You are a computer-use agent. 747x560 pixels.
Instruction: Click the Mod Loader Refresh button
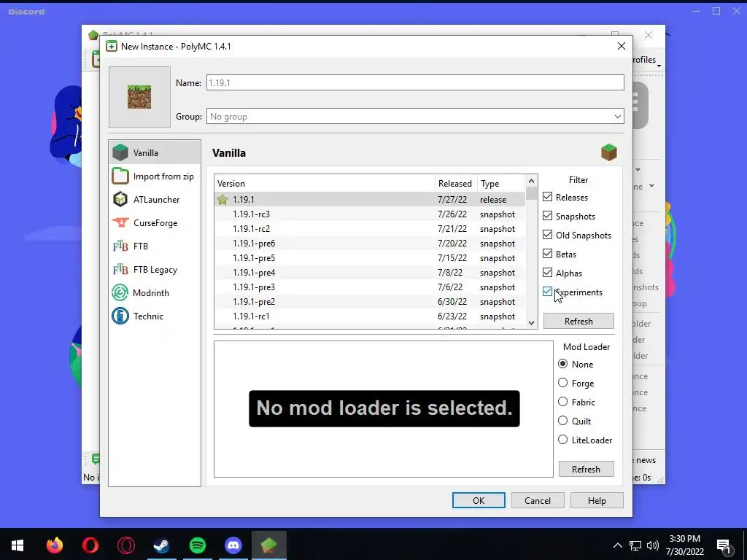point(586,469)
